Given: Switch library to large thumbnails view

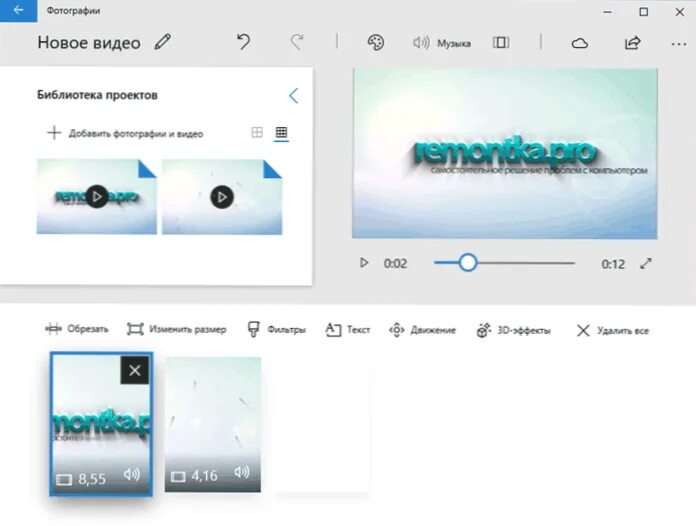Looking at the screenshot, I should pos(257,132).
